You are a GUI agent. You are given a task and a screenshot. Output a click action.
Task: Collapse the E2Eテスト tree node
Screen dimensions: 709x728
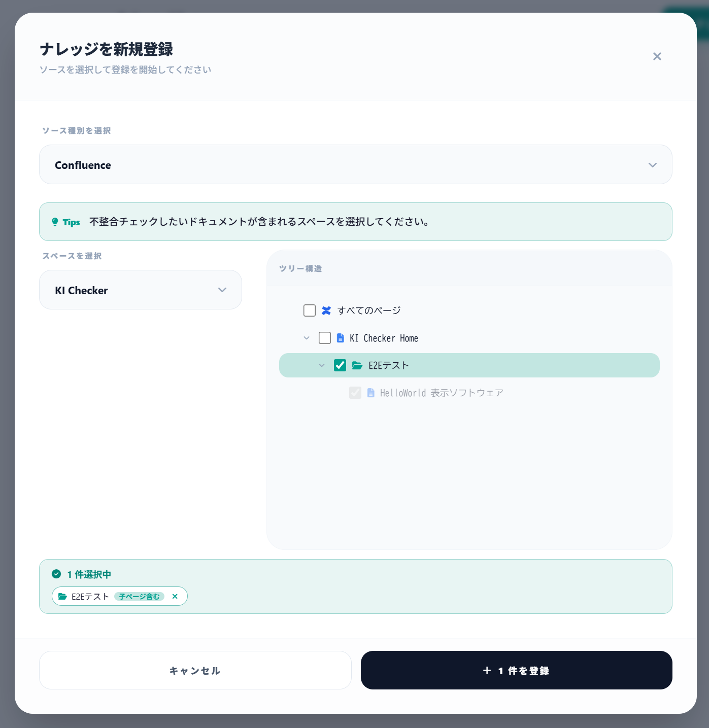(x=322, y=365)
